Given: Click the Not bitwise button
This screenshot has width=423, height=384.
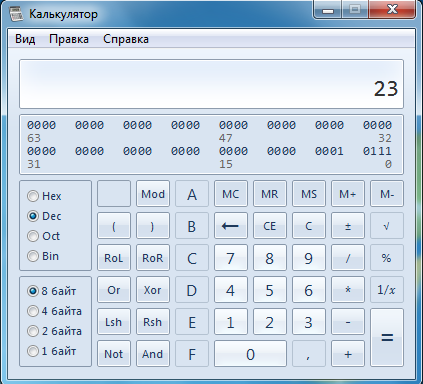Looking at the screenshot, I should (114, 354).
